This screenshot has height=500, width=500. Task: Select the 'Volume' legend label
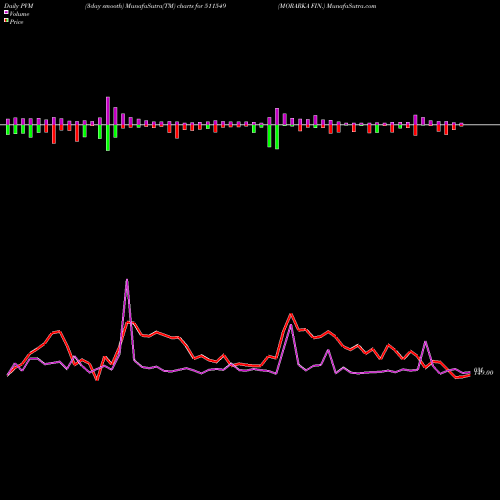19,14
